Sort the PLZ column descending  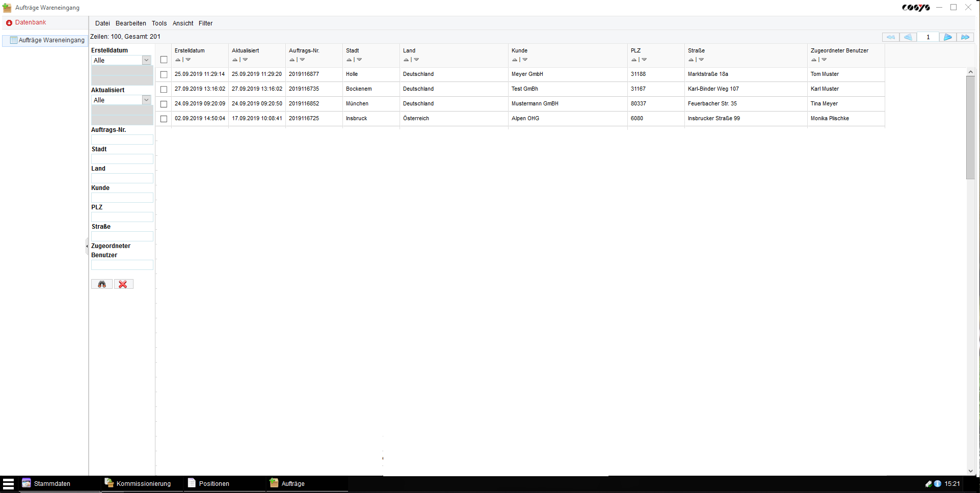pos(645,60)
